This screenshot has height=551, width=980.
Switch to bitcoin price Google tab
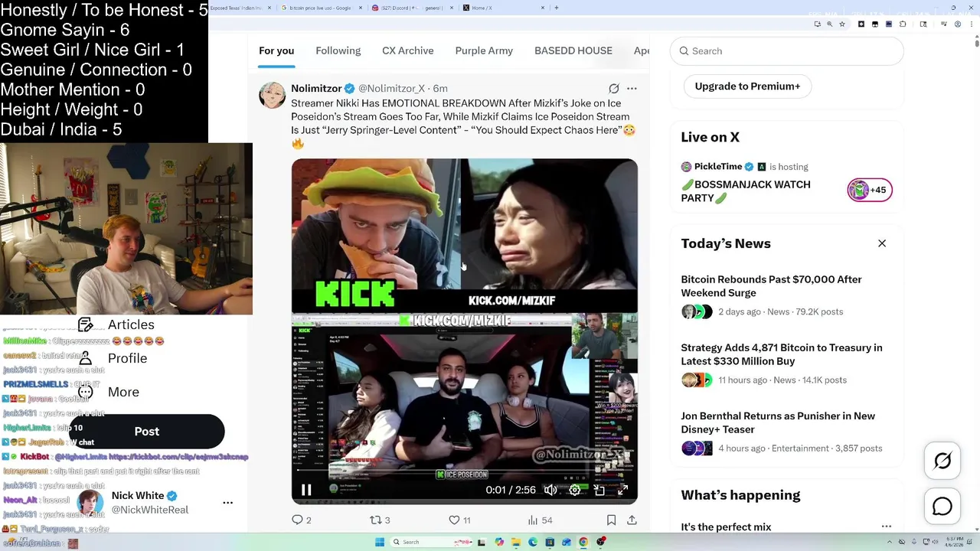pyautogui.click(x=320, y=8)
